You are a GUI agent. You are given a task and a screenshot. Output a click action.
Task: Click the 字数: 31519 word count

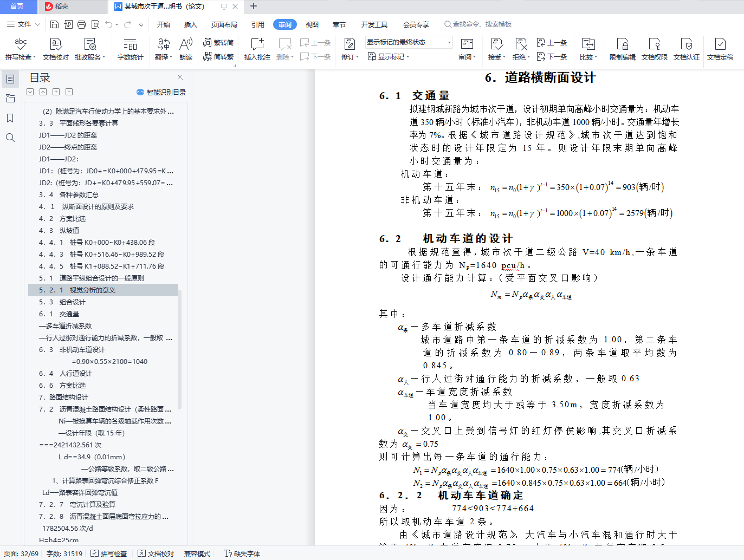coord(64,554)
